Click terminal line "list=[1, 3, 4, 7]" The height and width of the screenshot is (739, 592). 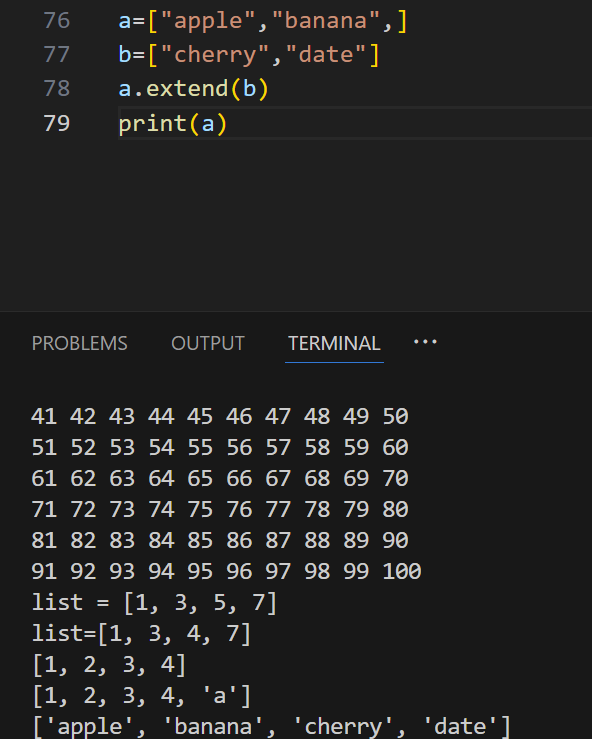point(141,634)
